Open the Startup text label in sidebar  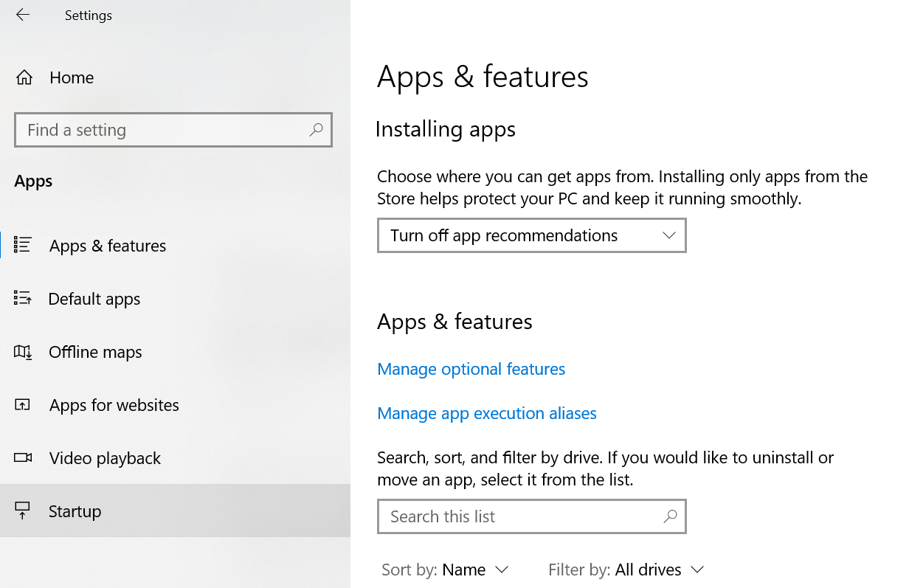[x=75, y=511]
